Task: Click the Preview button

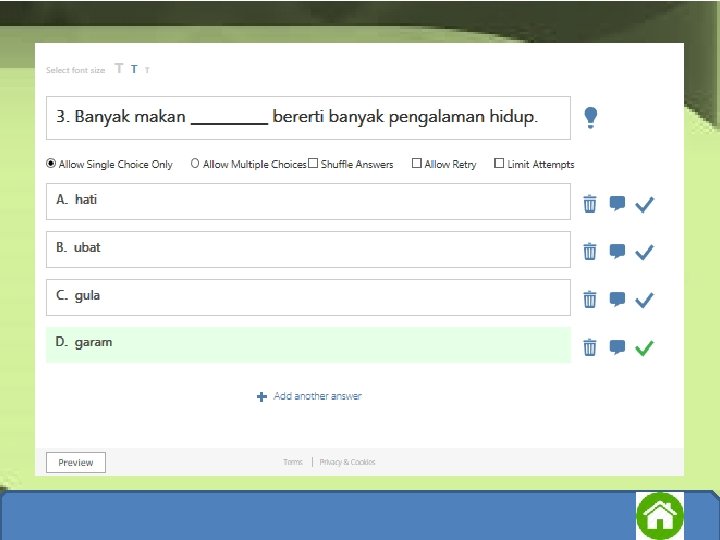Action: point(76,462)
